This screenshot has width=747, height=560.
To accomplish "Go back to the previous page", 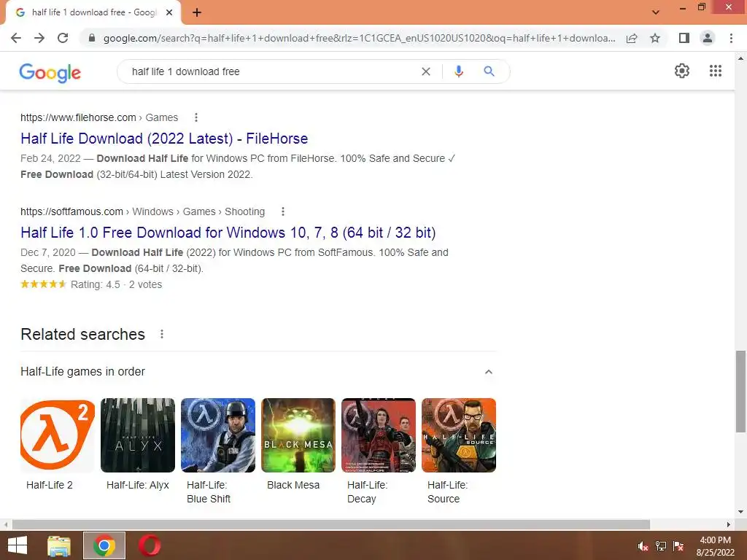I will tap(16, 38).
